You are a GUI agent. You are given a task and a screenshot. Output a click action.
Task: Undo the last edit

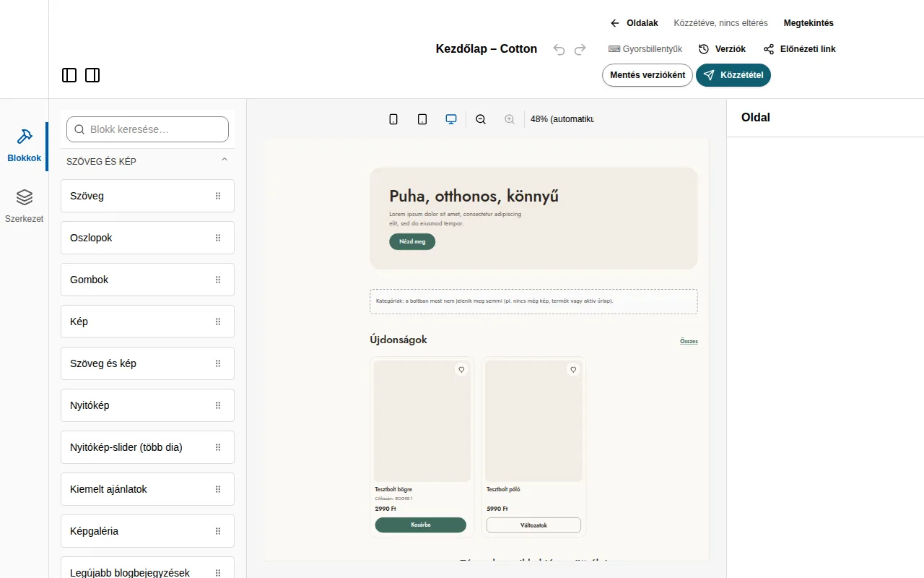coord(559,49)
